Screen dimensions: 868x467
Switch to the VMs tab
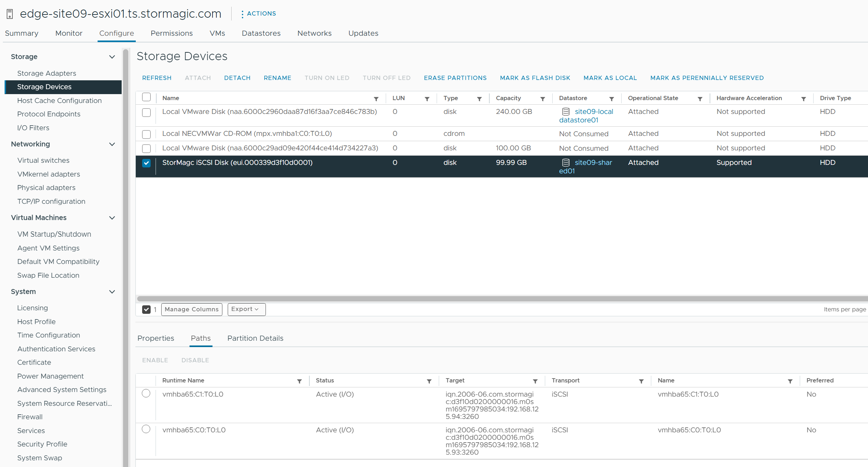tap(217, 33)
